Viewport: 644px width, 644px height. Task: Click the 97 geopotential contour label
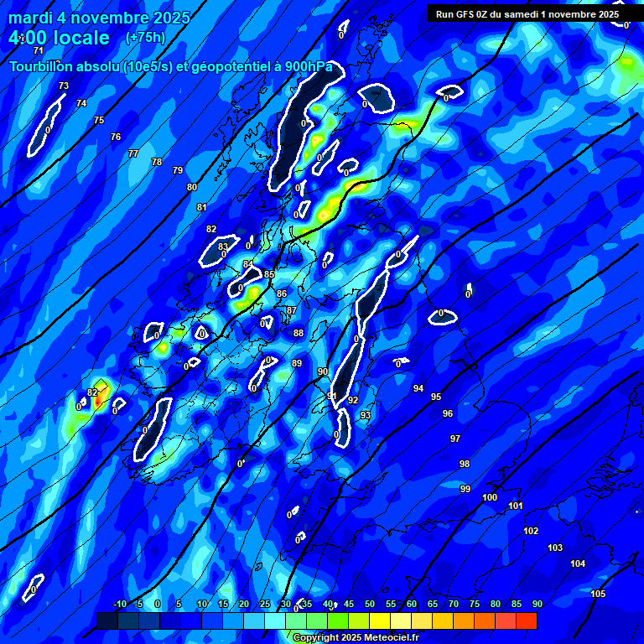454,439
